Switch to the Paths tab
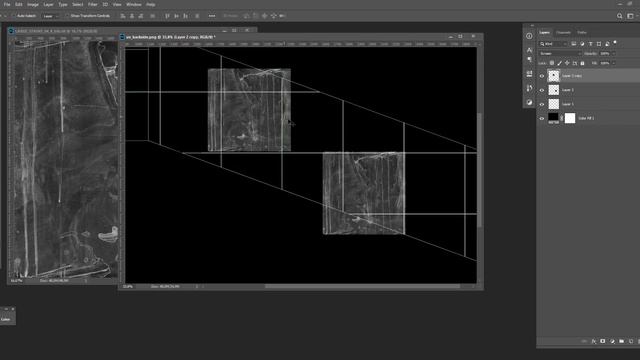Screen dimensions: 640x360 click(582, 32)
